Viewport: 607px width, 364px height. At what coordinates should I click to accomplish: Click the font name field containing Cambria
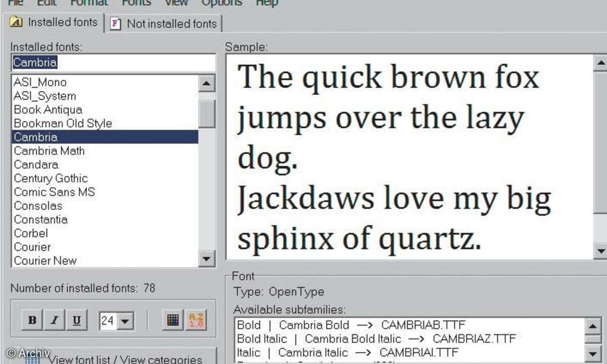113,63
